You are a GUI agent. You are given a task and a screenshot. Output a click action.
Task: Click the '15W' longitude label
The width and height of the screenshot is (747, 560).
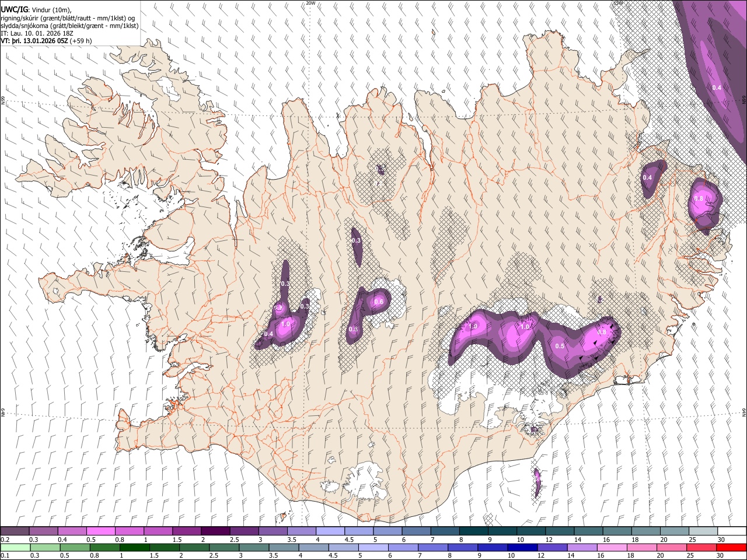coord(617,3)
